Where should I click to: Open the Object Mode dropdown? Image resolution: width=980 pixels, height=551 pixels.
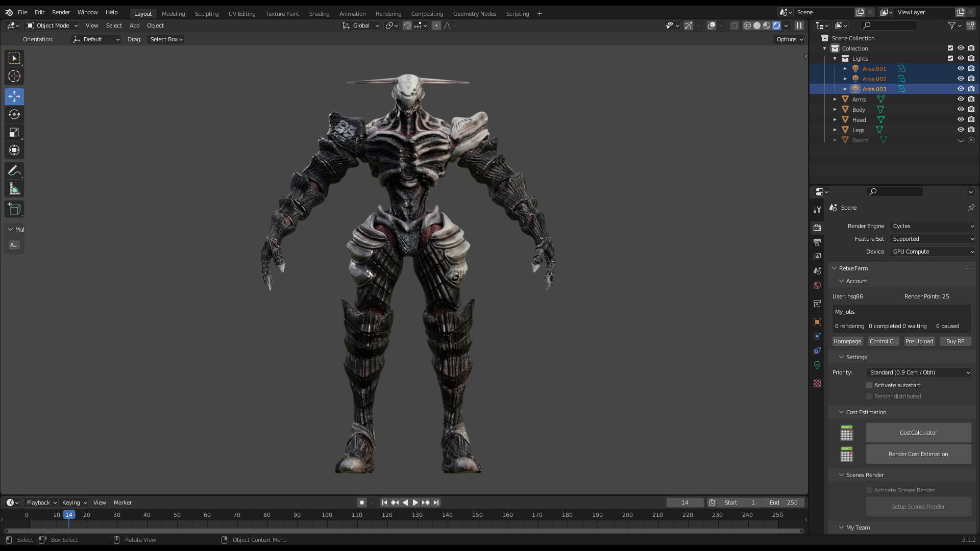[x=52, y=26]
